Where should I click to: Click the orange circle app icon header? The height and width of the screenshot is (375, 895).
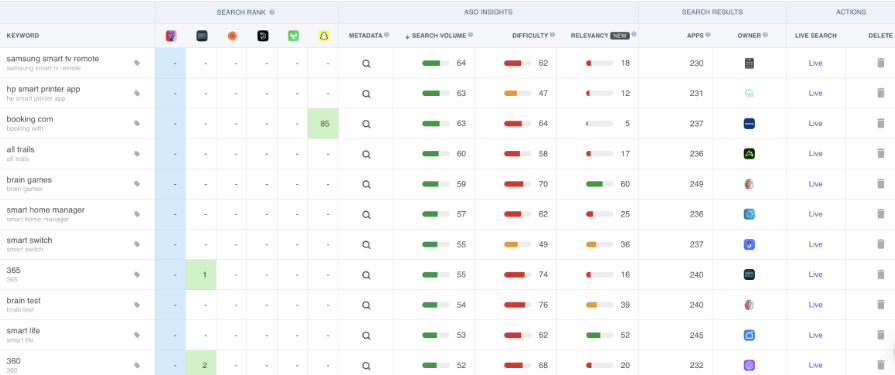tap(232, 36)
